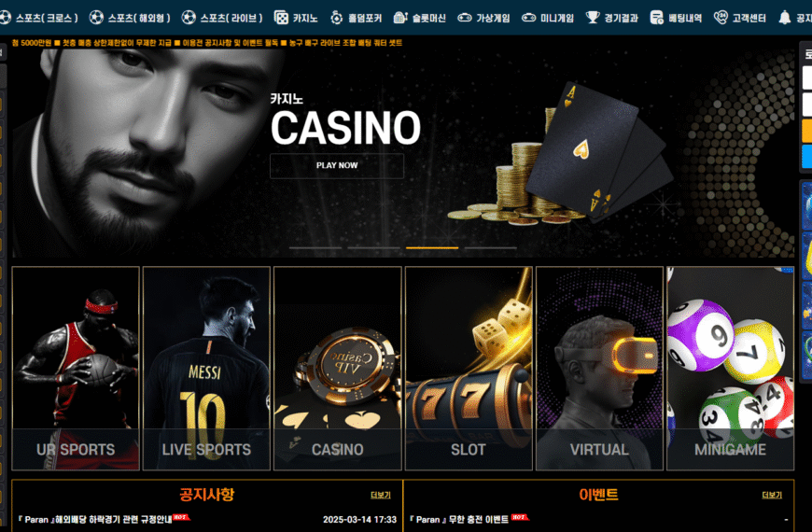Click the gamepad icon for 가상게임
The width and height of the screenshot is (812, 532).
tap(465, 18)
